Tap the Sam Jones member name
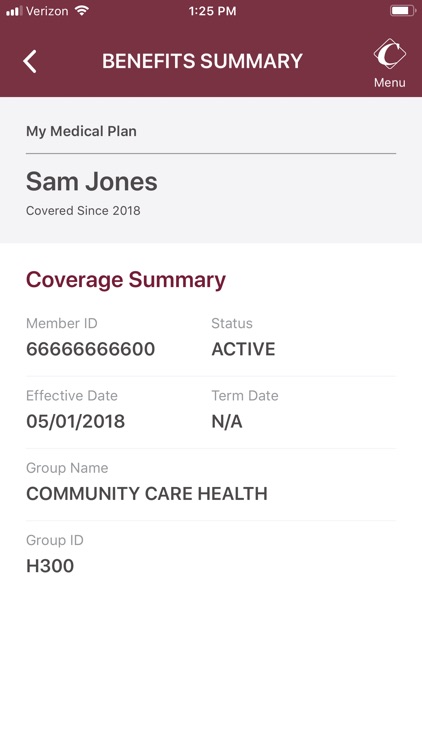The width and height of the screenshot is (422, 750). click(92, 182)
